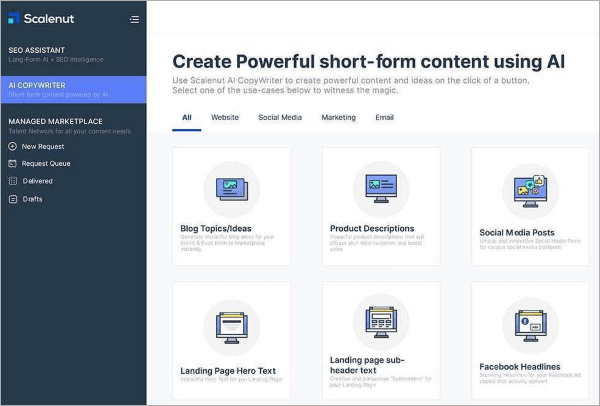600x406 pixels.
Task: Click the Facebook Headlines monitor icon
Action: click(530, 326)
